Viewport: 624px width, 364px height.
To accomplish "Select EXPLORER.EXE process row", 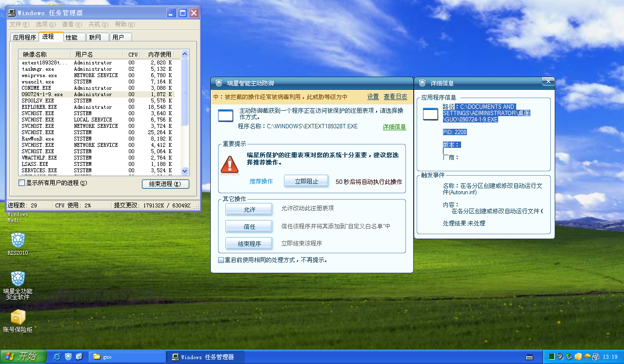I will pos(97,107).
